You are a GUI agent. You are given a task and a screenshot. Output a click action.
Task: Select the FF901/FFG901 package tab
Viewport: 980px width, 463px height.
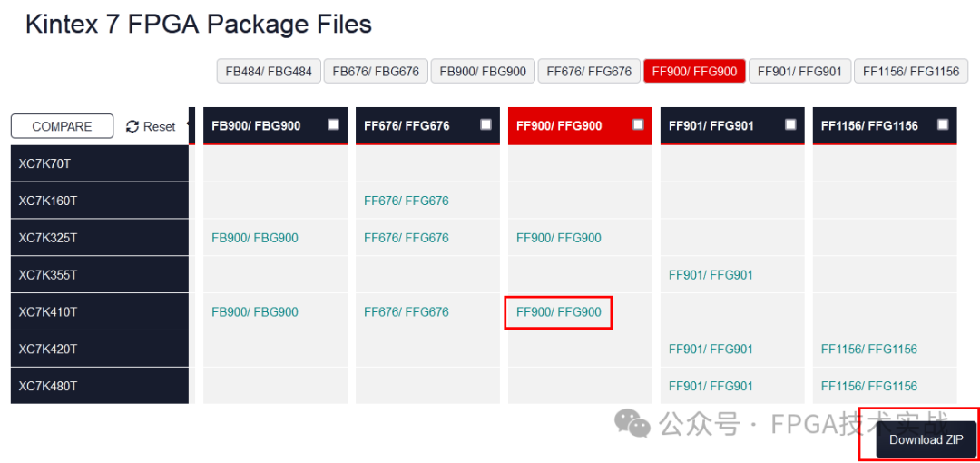pos(799,71)
